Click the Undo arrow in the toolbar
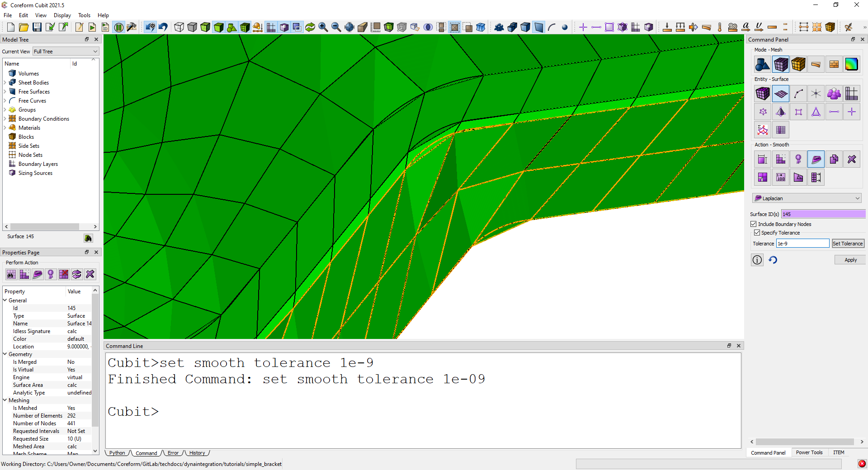The height and width of the screenshot is (470, 868). coord(163,27)
